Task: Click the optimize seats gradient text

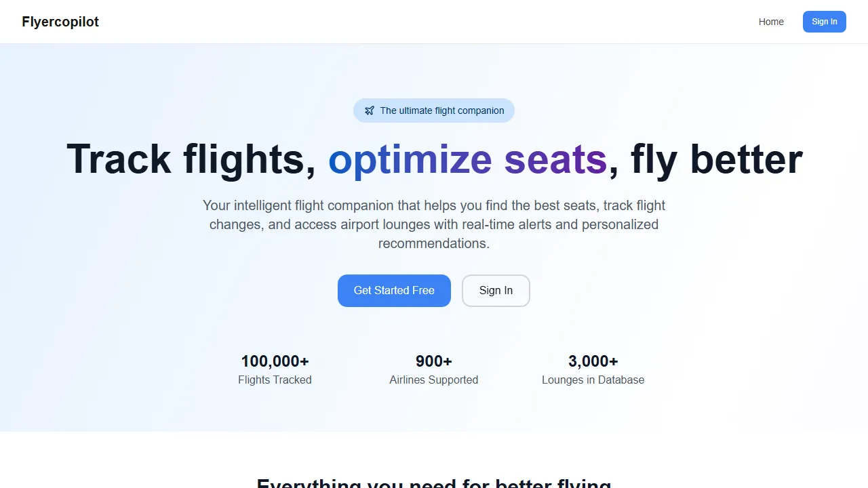Action: click(468, 159)
